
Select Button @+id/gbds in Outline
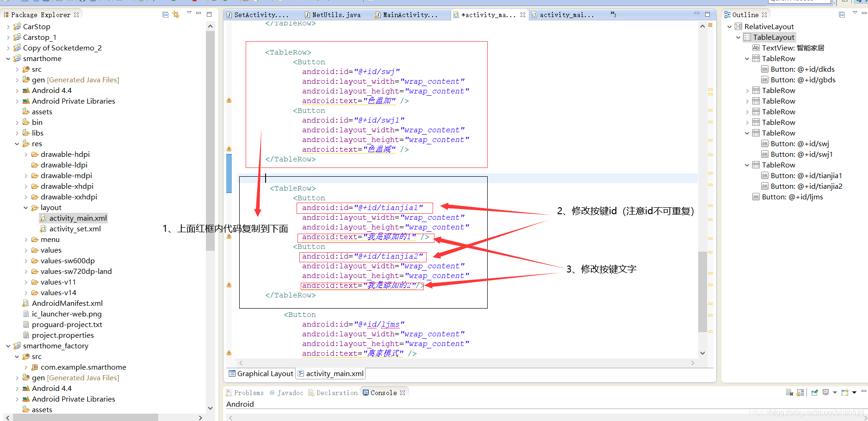click(799, 80)
